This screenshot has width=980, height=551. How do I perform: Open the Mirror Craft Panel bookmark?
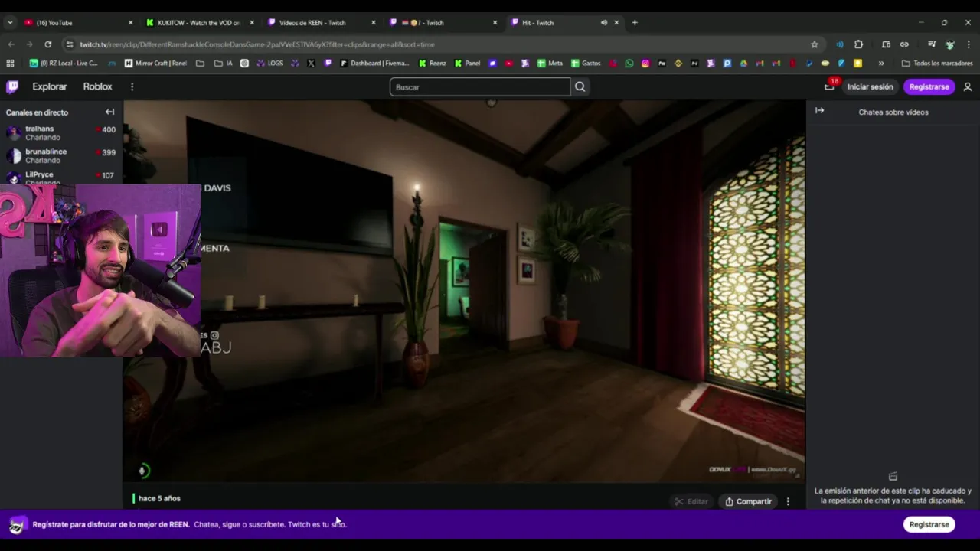155,63
